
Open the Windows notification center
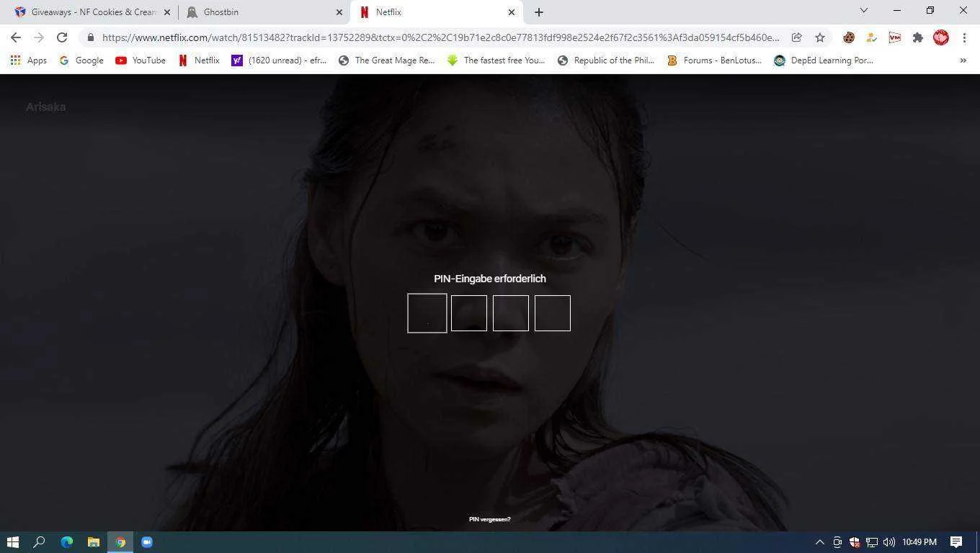(x=957, y=542)
